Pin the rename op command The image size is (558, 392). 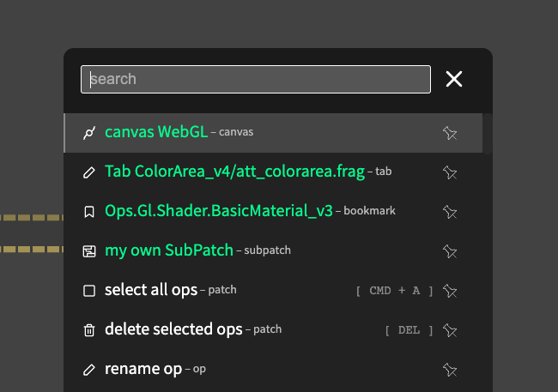pyautogui.click(x=450, y=370)
